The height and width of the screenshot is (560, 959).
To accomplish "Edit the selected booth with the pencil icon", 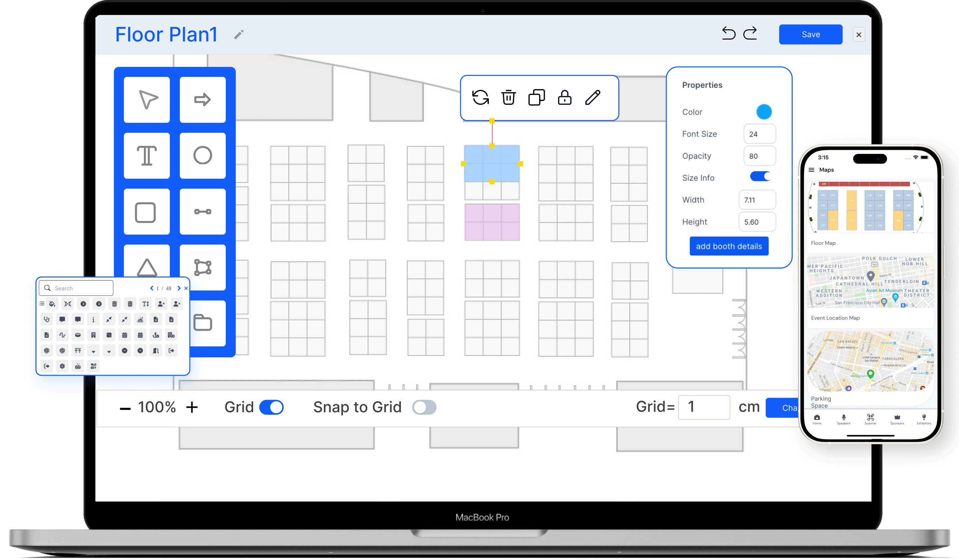I will point(593,97).
